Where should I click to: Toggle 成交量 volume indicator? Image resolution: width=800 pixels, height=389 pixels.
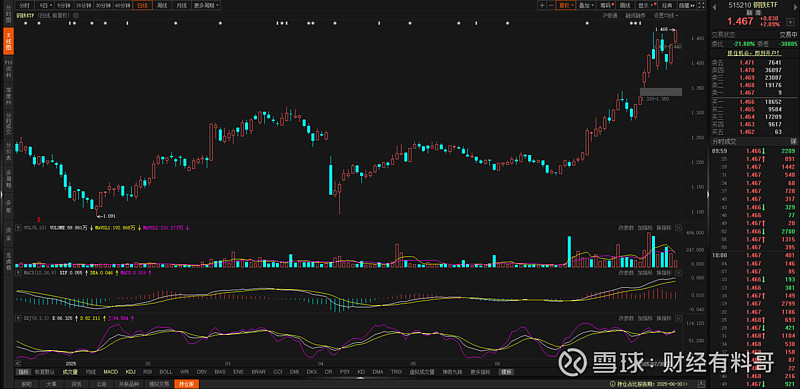[x=70, y=372]
